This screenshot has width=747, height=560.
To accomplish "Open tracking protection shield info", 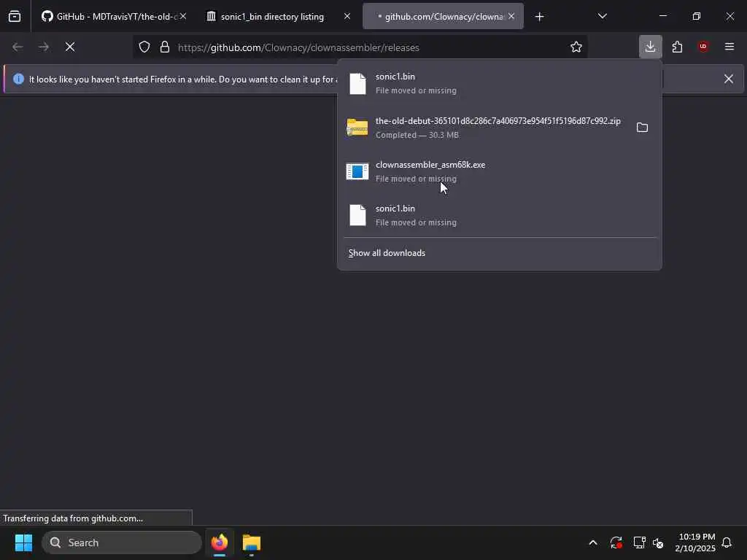I will 144,47.
